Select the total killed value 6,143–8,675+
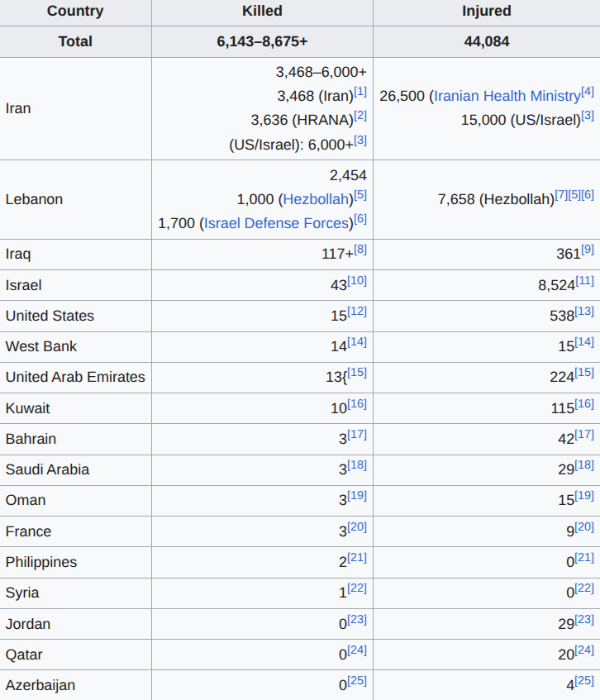 (262, 41)
